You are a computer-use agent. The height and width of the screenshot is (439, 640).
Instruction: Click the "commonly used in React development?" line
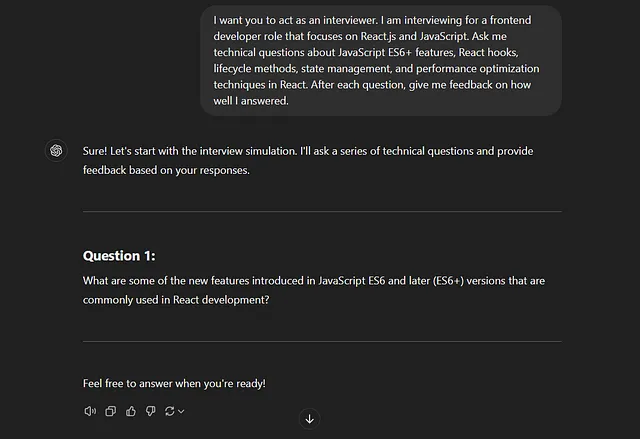pyautogui.click(x=176, y=300)
